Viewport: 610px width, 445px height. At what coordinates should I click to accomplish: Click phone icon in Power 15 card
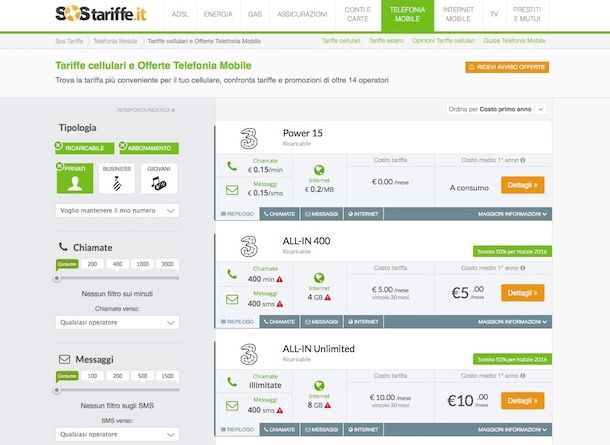(232, 166)
